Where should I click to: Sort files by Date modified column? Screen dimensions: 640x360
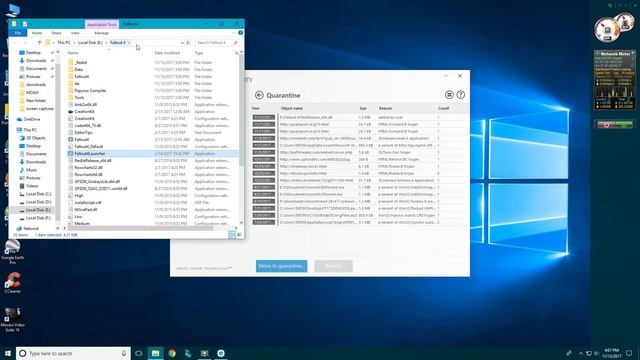point(167,53)
